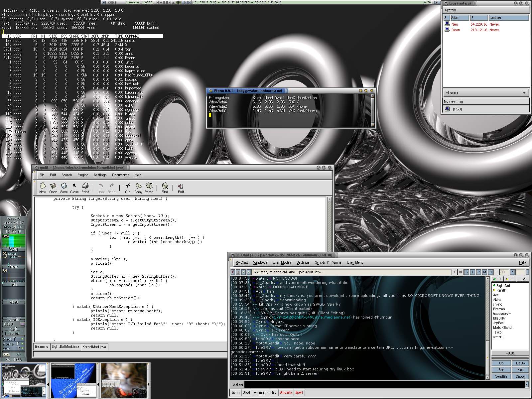Switch to file.menu tab in gedit
532x399 pixels.
42,347
